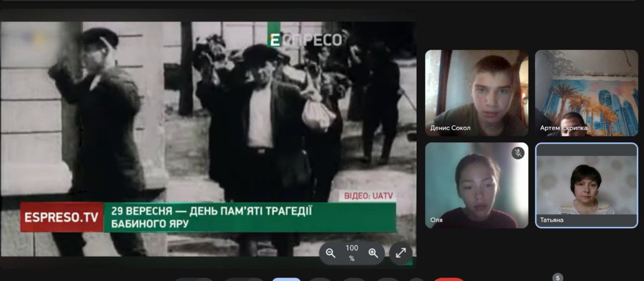Open participants via the 5 count badge
The image size is (644, 281).
click(557, 277)
